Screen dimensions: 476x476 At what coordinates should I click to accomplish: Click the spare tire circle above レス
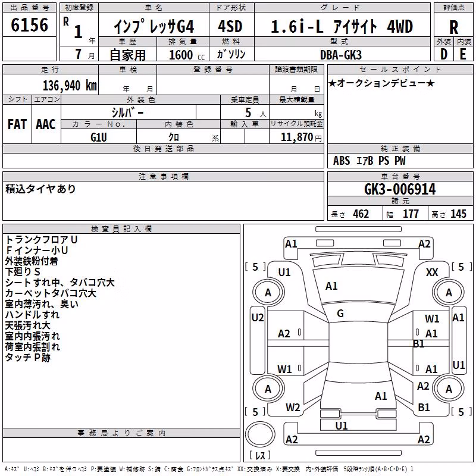tap(260, 435)
